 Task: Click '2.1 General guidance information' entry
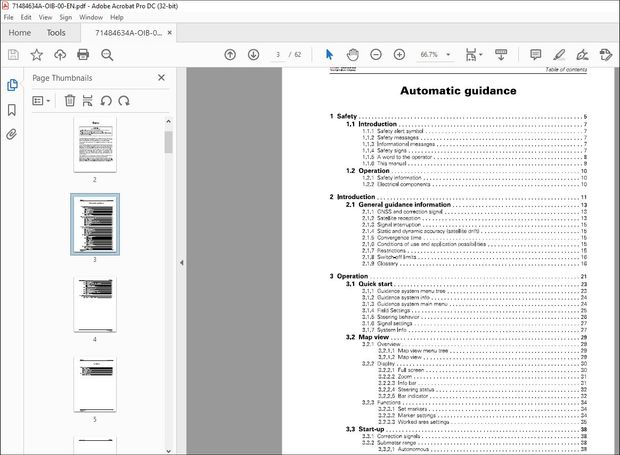(467, 204)
